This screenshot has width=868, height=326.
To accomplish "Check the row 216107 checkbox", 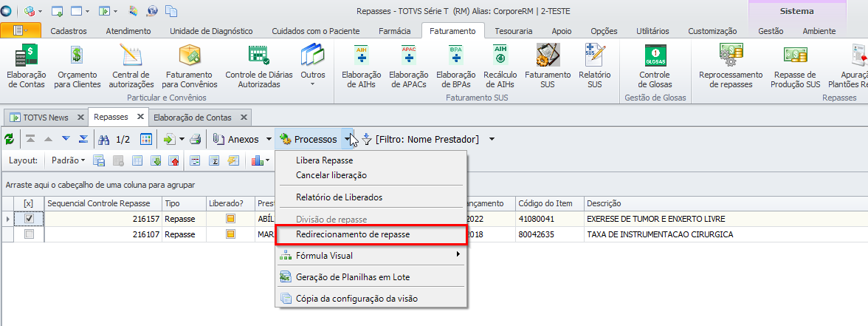I will 29,234.
